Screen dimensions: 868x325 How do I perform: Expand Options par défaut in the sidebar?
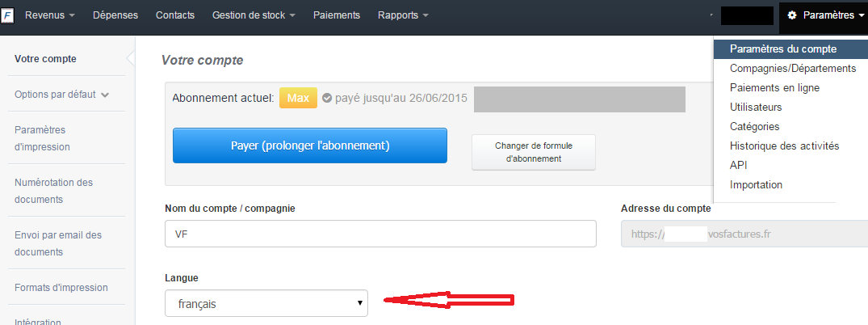tap(62, 95)
